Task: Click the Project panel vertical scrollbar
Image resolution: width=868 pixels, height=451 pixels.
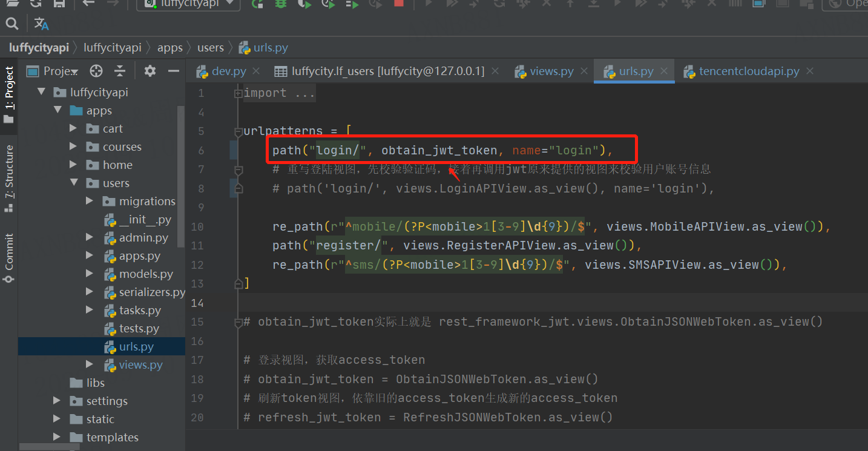Action: coord(180,176)
